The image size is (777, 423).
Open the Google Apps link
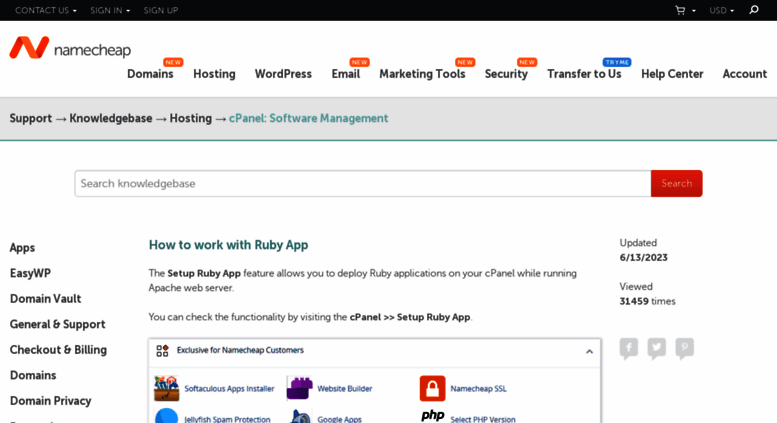coord(339,419)
